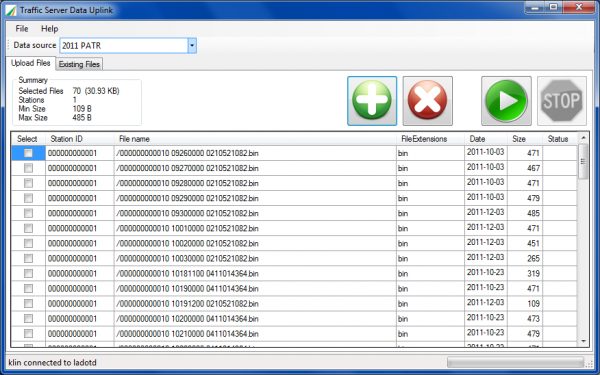600x375 pixels.
Task: Click the scrollbar down arrow of file list
Action: [x=583, y=341]
